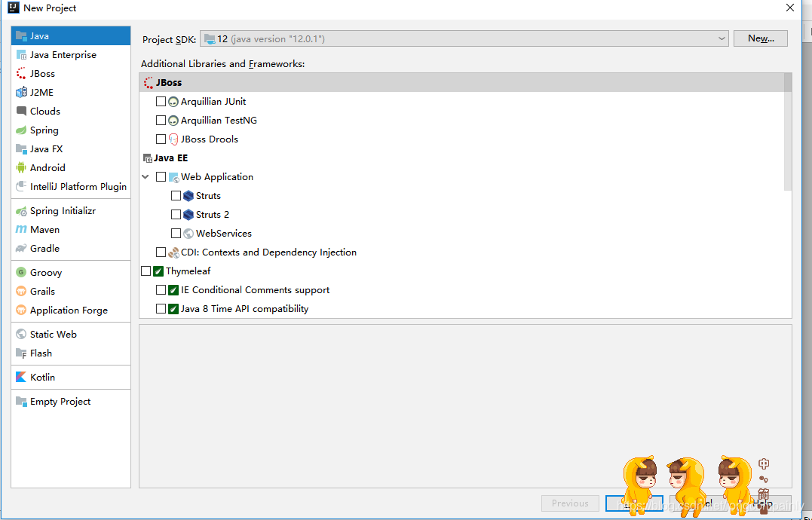Choose Kotlin project type label
The height and width of the screenshot is (520, 812).
tap(42, 378)
